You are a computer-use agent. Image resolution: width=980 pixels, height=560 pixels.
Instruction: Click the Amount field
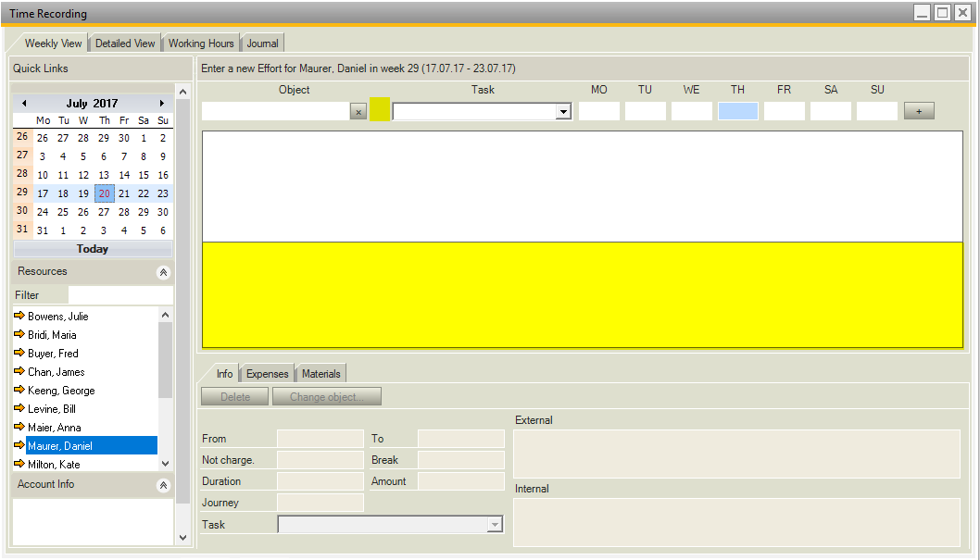click(461, 480)
